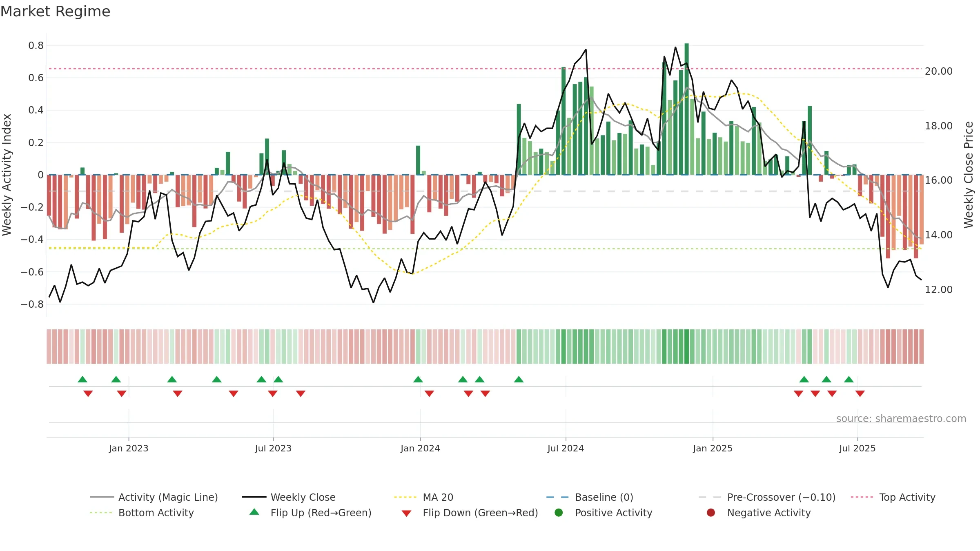Click the Weekly Close Price axis title
This screenshot has width=980, height=551.
tap(969, 175)
